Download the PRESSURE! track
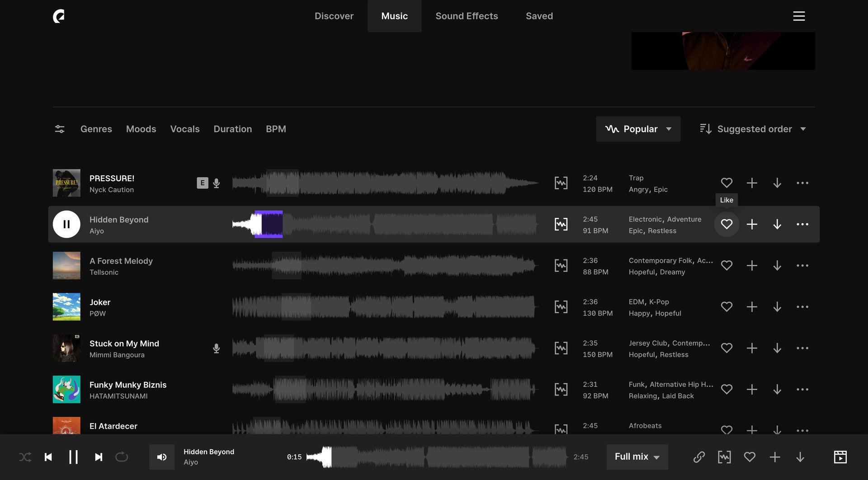 778,183
